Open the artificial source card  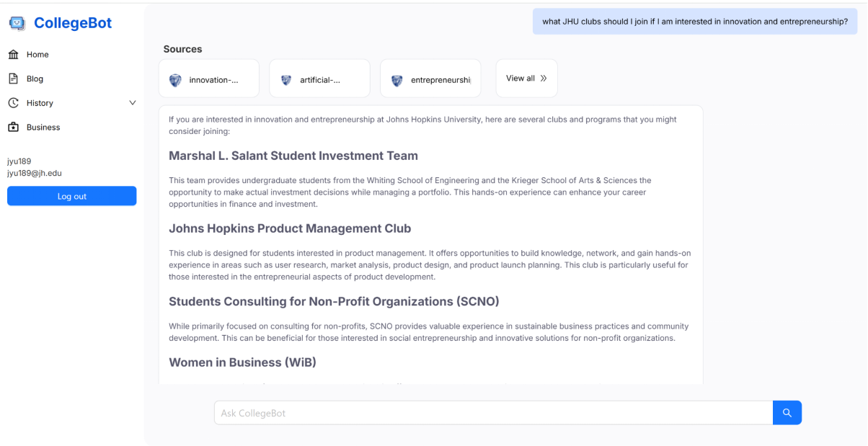(x=319, y=78)
